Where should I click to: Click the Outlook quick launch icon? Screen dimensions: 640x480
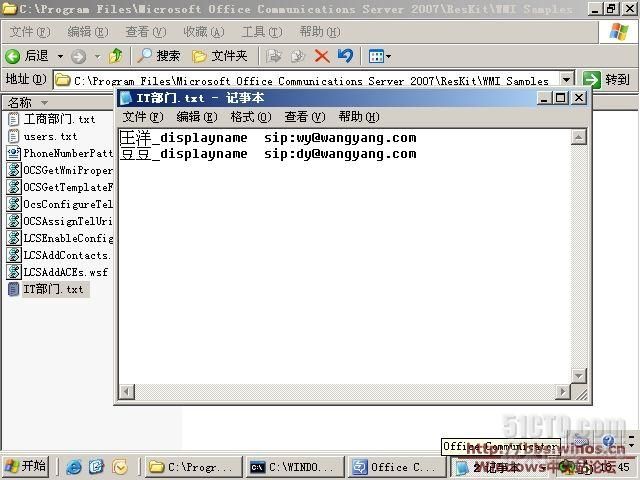pos(120,467)
